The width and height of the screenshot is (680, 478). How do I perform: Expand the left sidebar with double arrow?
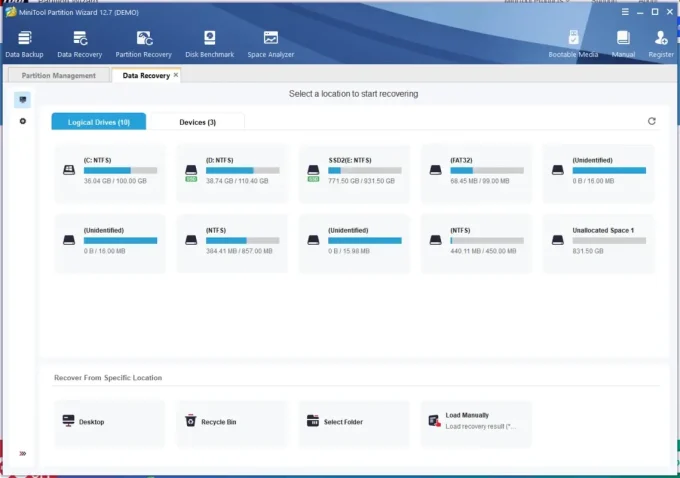pyautogui.click(x=23, y=453)
